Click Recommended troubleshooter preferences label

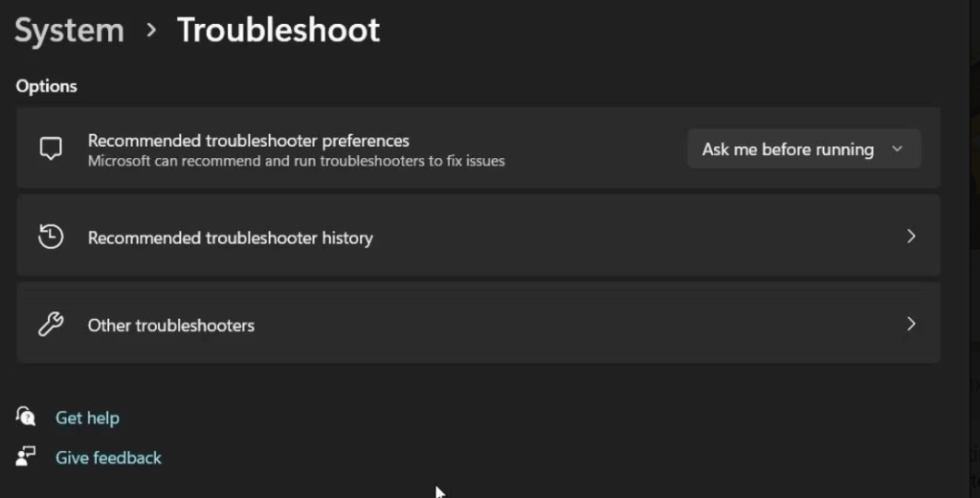(x=248, y=141)
